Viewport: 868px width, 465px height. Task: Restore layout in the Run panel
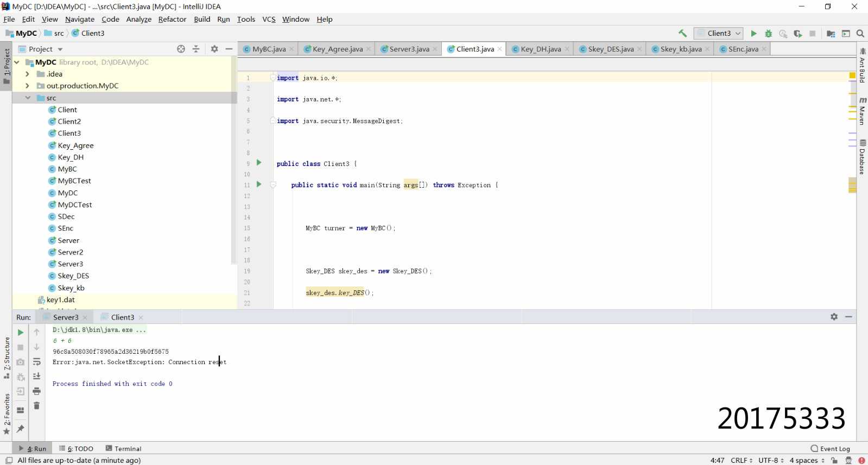point(21,410)
